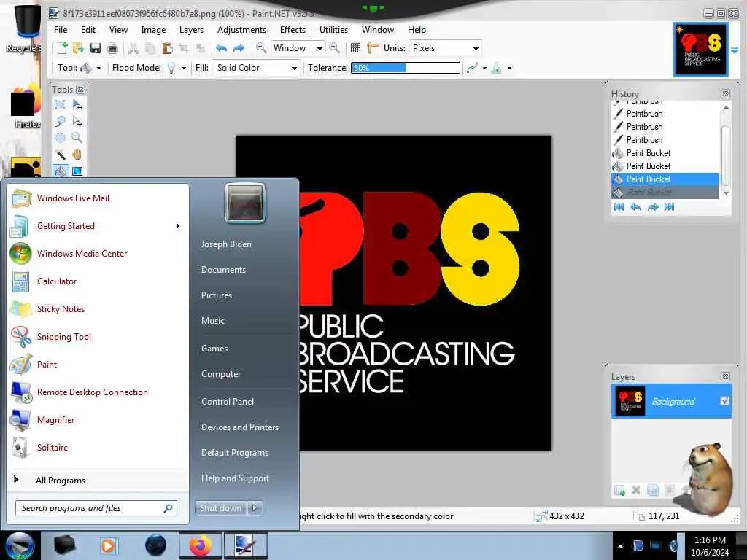
Task: Toggle the pixel grid display
Action: [355, 48]
